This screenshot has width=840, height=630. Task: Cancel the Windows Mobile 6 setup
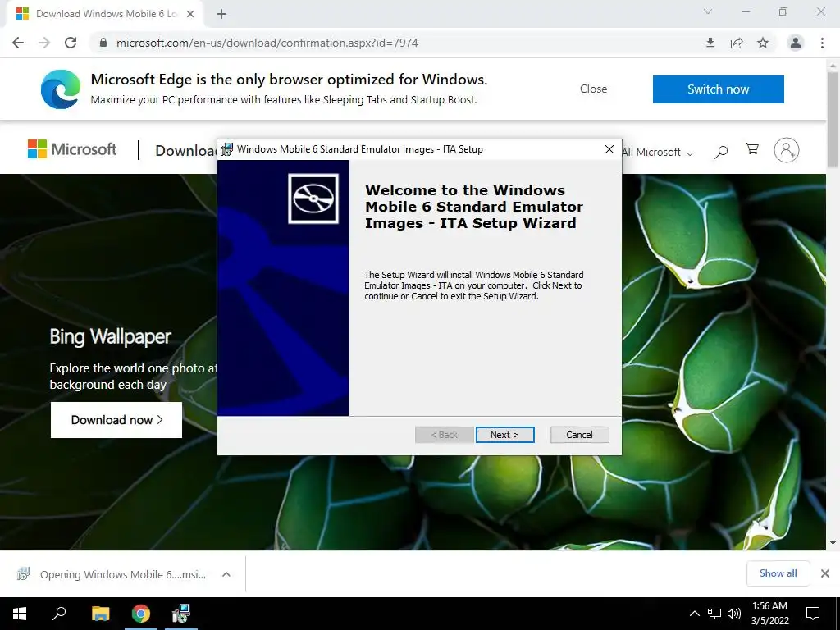(579, 435)
